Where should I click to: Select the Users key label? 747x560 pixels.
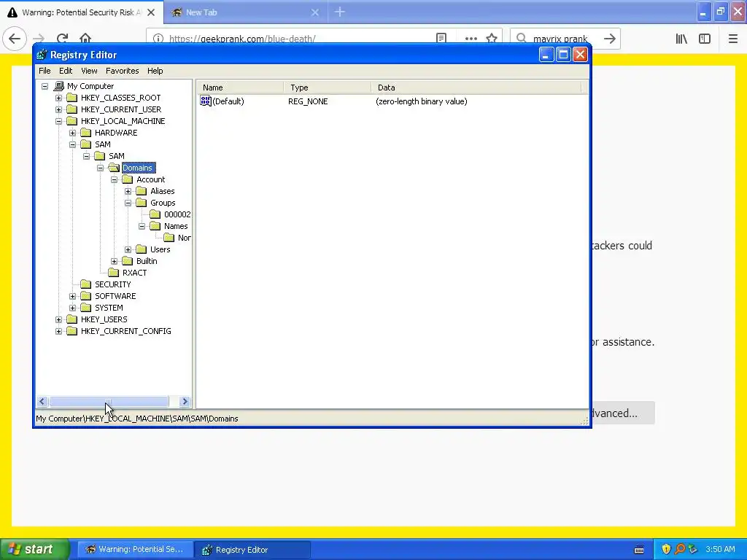(x=160, y=249)
